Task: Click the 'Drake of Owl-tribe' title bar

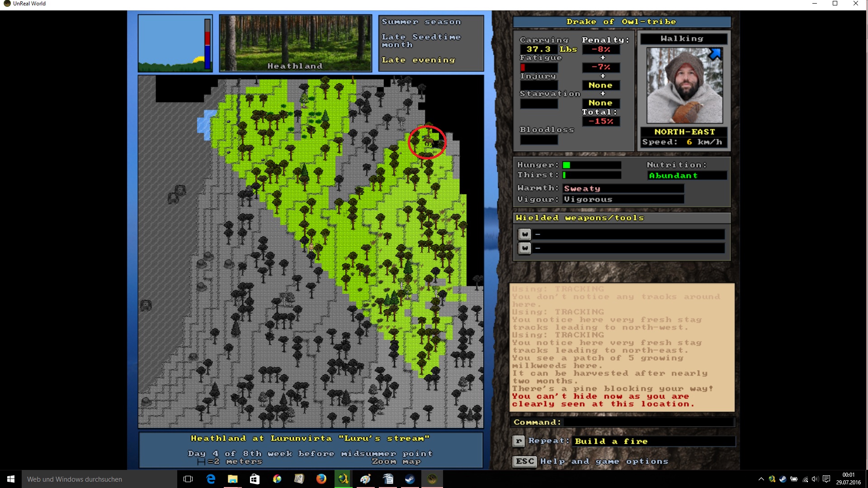Action: tap(622, 22)
